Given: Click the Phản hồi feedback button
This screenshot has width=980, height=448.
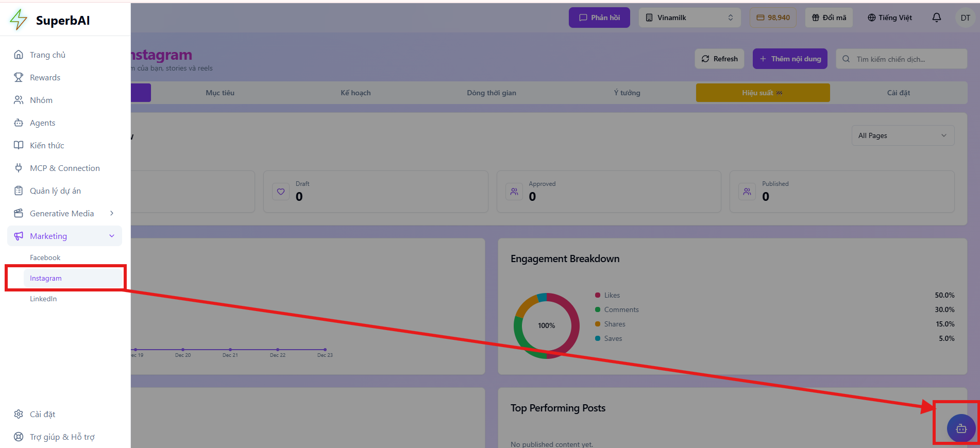Looking at the screenshot, I should [599, 18].
